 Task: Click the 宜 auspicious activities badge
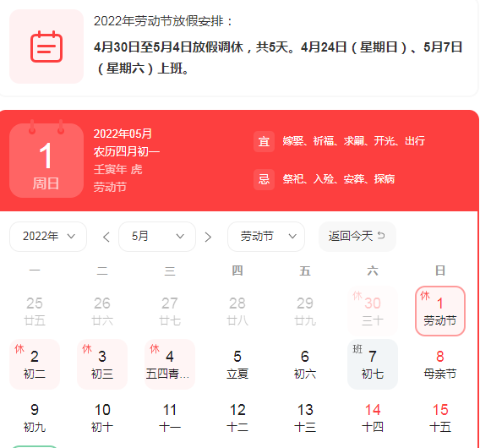pyautogui.click(x=264, y=141)
